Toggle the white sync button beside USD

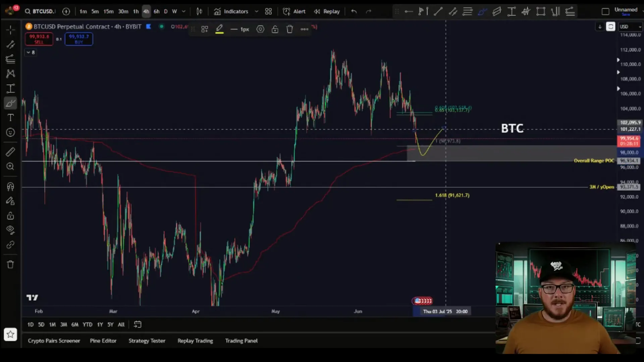(x=610, y=26)
